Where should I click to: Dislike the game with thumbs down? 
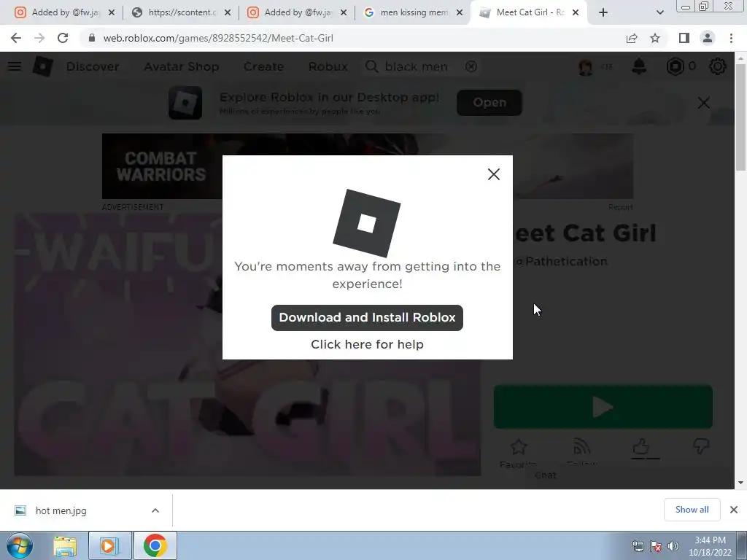(700, 447)
